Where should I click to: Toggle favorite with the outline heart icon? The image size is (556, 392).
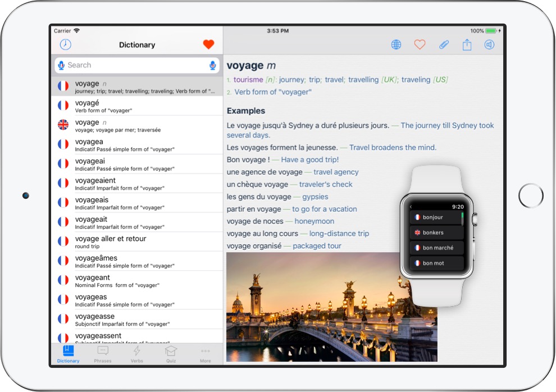tap(420, 45)
